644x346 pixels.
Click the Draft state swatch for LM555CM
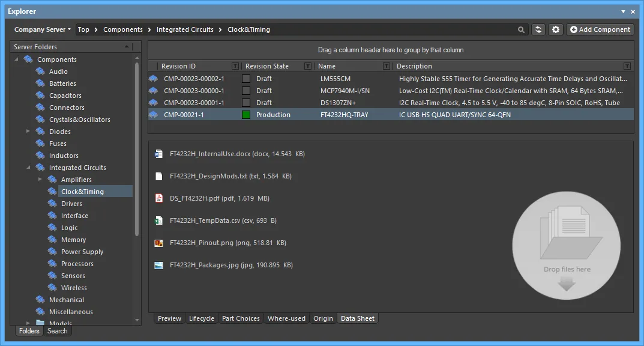[246, 79]
